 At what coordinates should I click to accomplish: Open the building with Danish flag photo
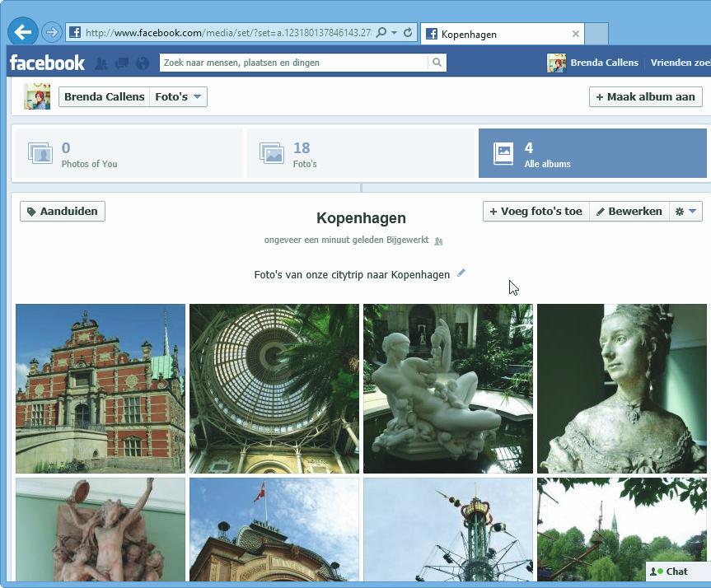pyautogui.click(x=274, y=530)
